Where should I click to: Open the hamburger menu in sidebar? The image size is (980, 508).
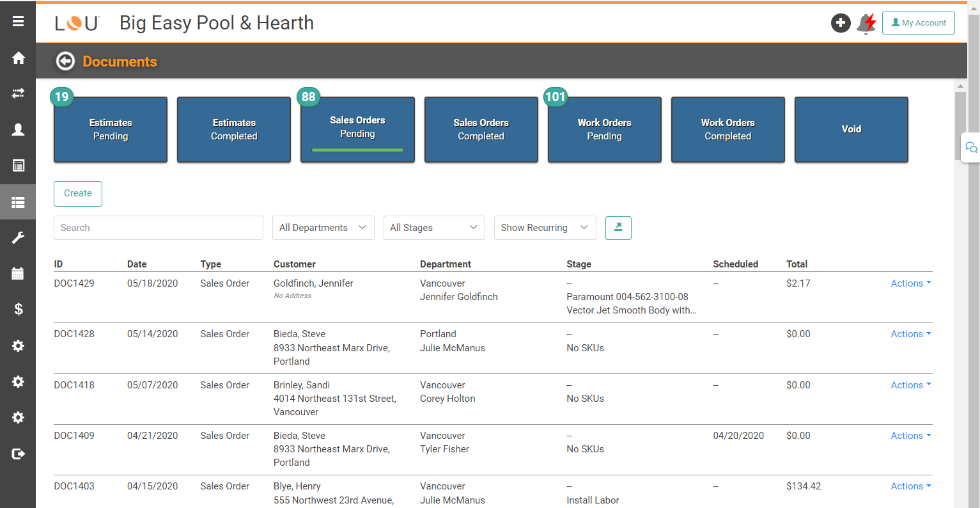point(18,21)
